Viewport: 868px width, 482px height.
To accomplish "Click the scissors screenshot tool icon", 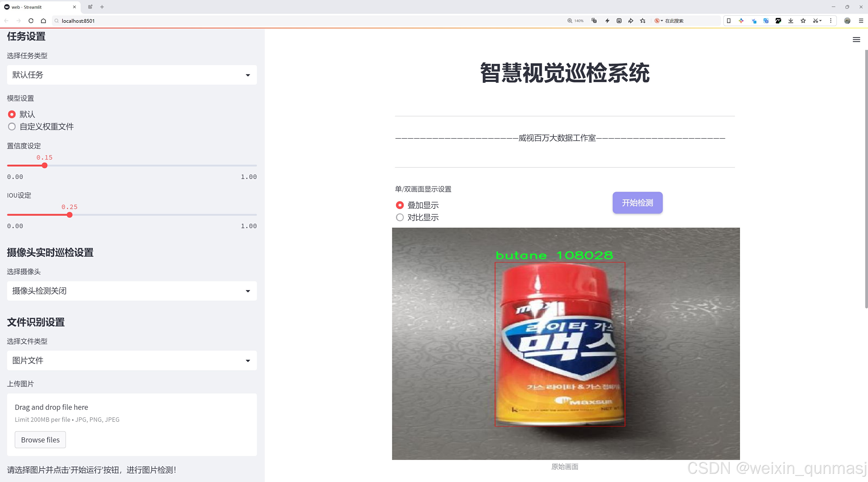I will click(815, 21).
